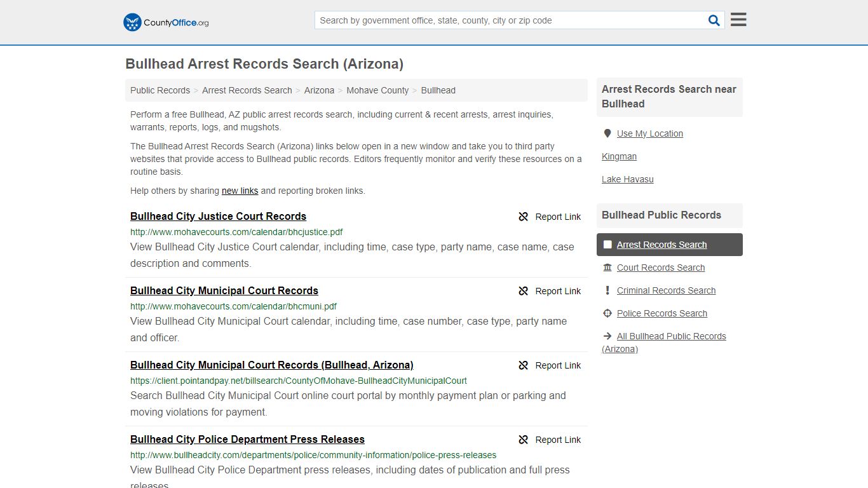Select Criminal Records Search sidebar item

(666, 290)
